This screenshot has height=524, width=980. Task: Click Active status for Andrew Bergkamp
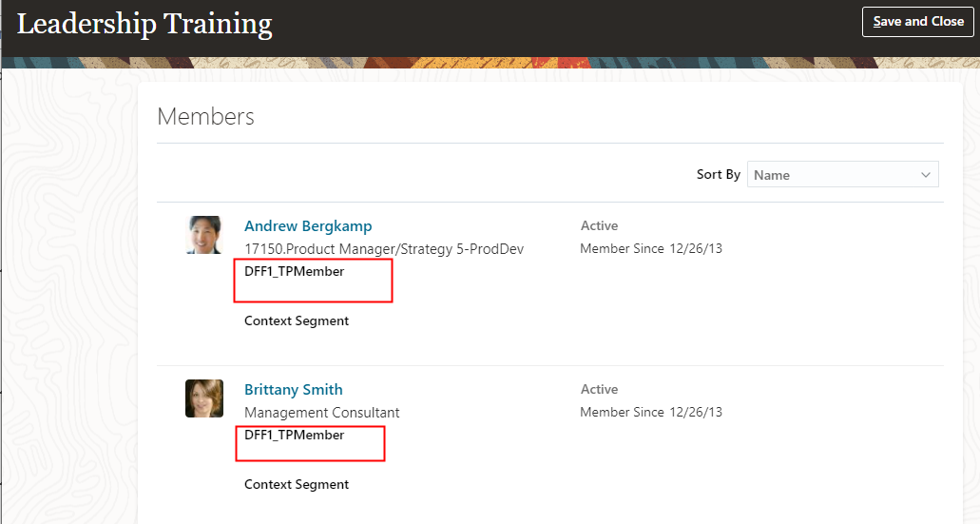tap(600, 225)
